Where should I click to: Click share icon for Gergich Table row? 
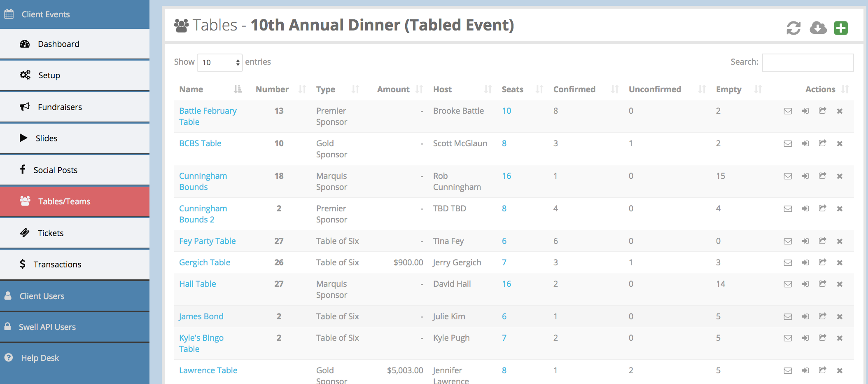[x=822, y=262]
